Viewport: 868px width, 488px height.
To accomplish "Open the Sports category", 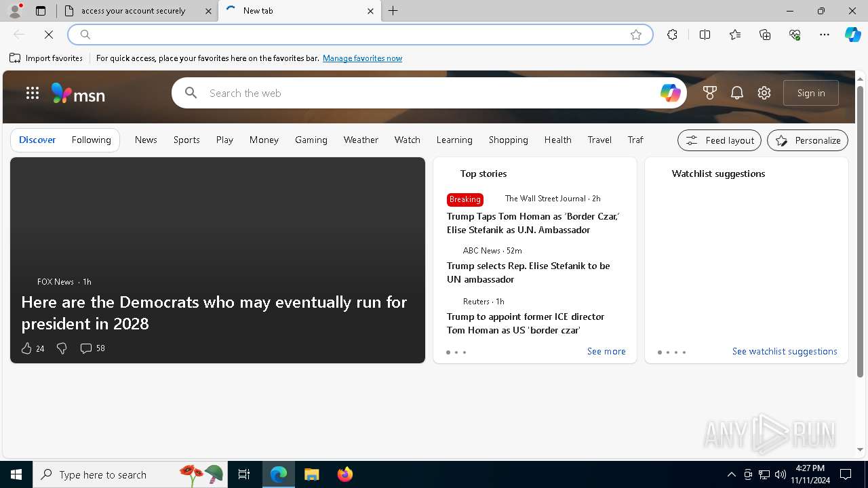I will coord(186,140).
